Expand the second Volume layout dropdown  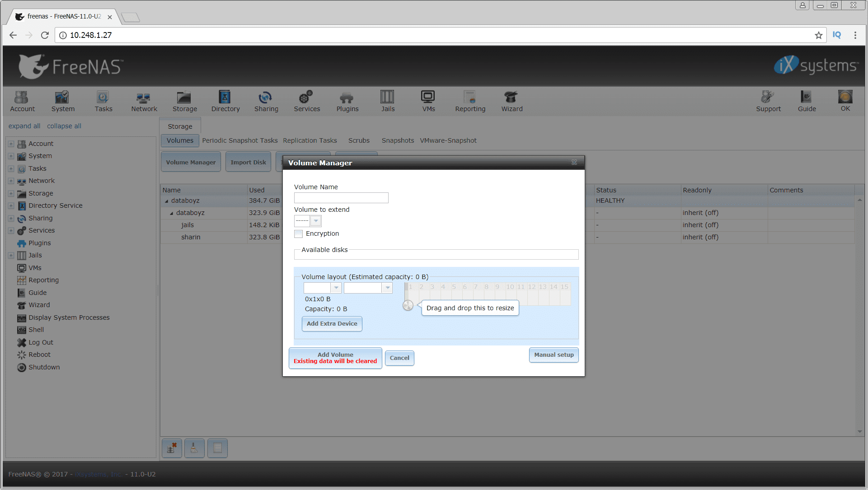coord(387,288)
